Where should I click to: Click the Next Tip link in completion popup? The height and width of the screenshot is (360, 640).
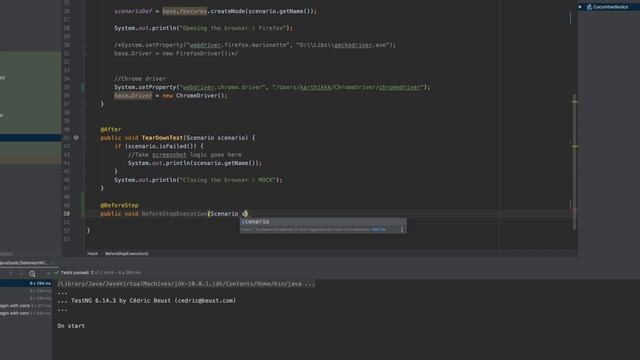[378, 229]
